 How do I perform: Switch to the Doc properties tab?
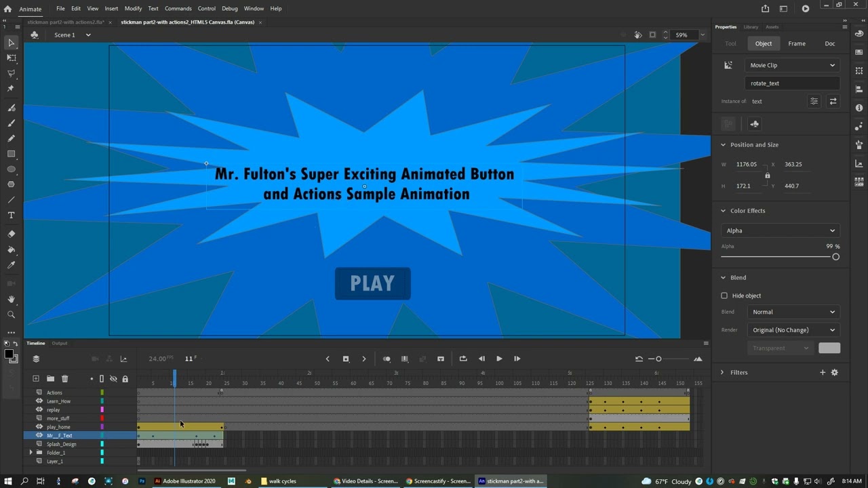829,43
